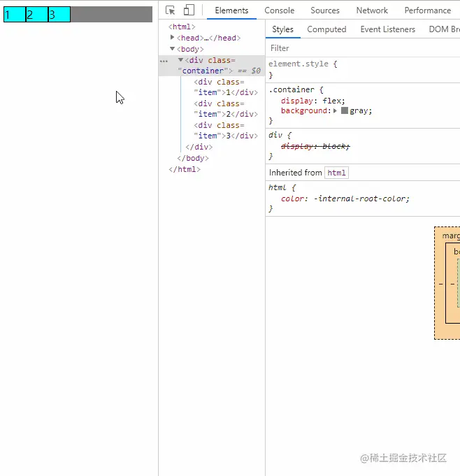Image resolution: width=460 pixels, height=476 pixels.
Task: Open the Sources tab
Action: [325, 10]
